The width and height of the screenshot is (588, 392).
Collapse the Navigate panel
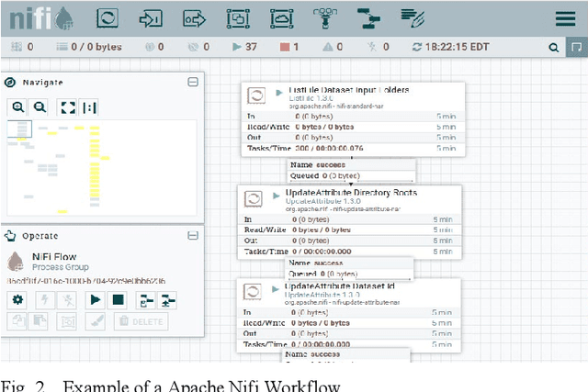(x=193, y=82)
